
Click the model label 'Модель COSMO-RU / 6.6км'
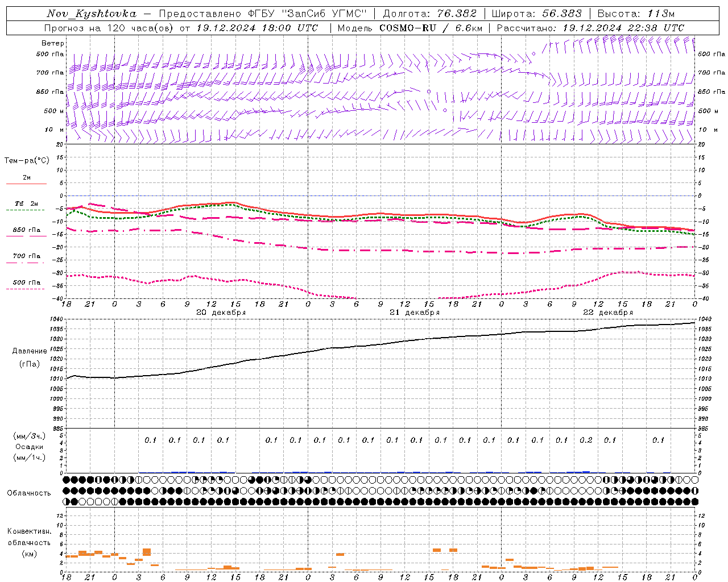coord(410,28)
